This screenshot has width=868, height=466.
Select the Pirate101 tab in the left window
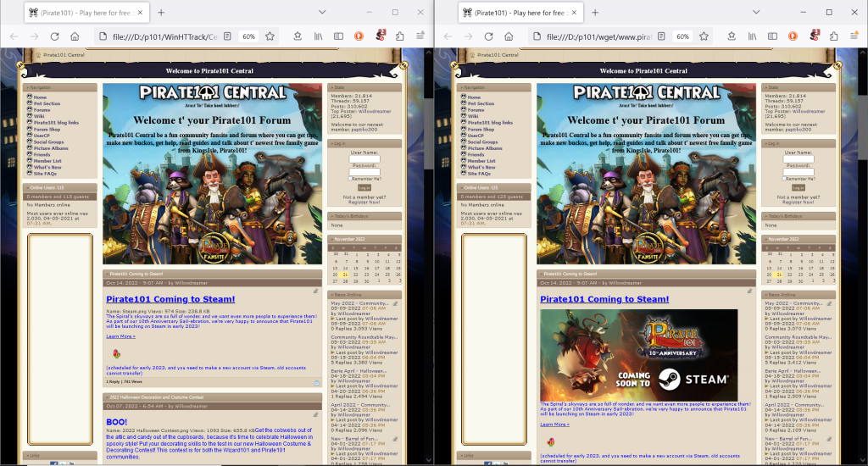(86, 12)
